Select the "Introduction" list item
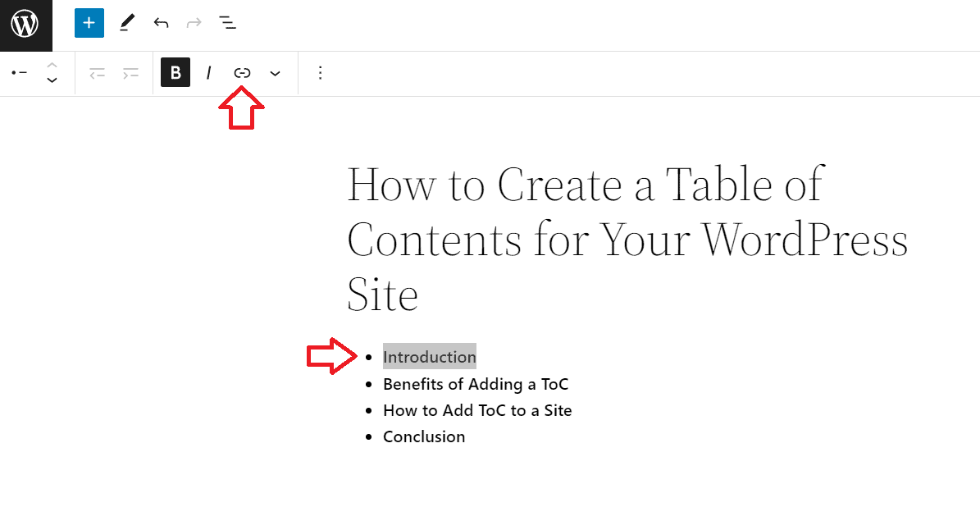Viewport: 980px width, 530px height. [430, 357]
